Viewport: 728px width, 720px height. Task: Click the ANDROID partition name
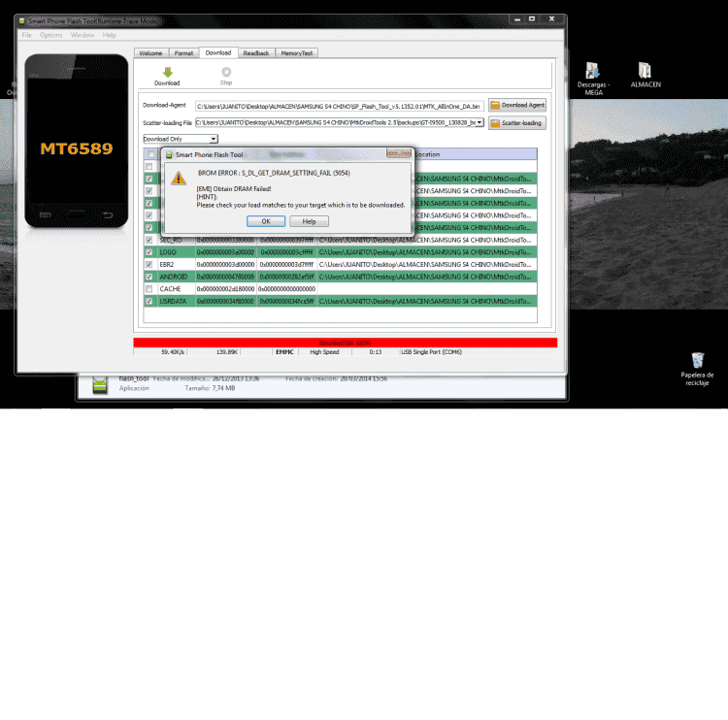coord(173,277)
